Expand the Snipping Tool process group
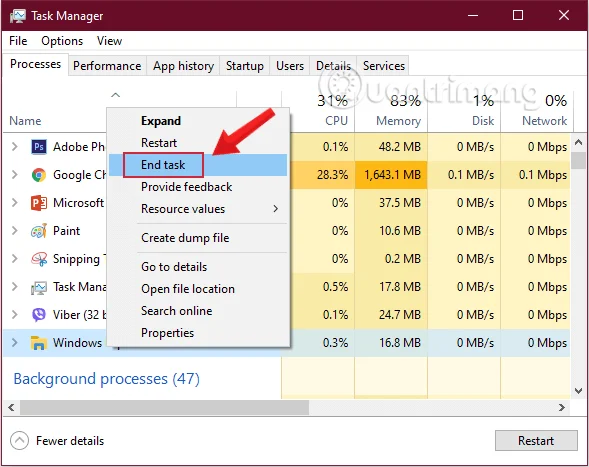The height and width of the screenshot is (467, 589). (x=15, y=259)
